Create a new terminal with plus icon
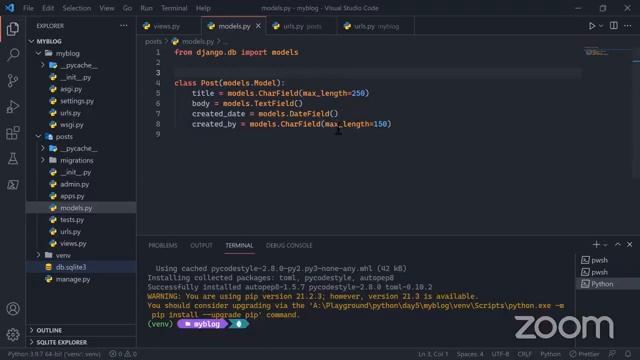 click(596, 244)
